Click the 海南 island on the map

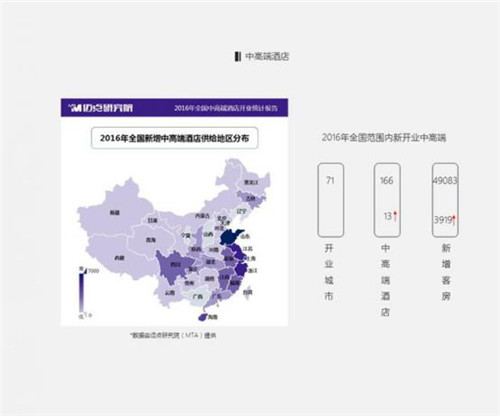point(203,317)
